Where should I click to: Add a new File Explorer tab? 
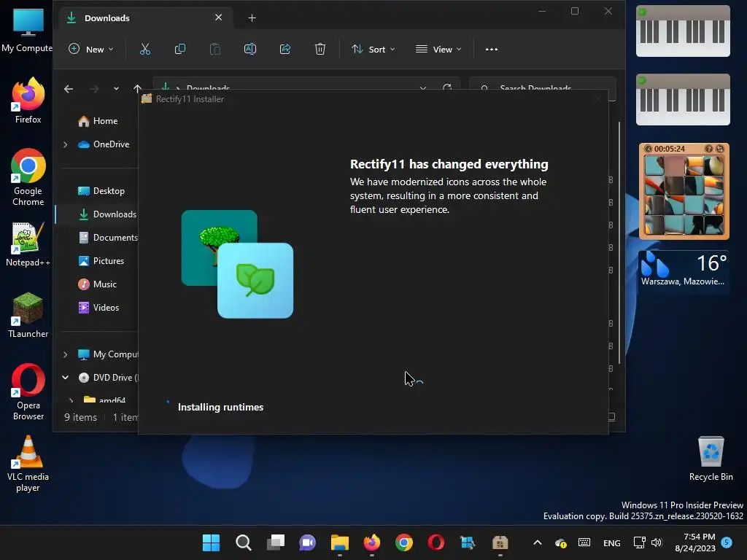click(252, 18)
